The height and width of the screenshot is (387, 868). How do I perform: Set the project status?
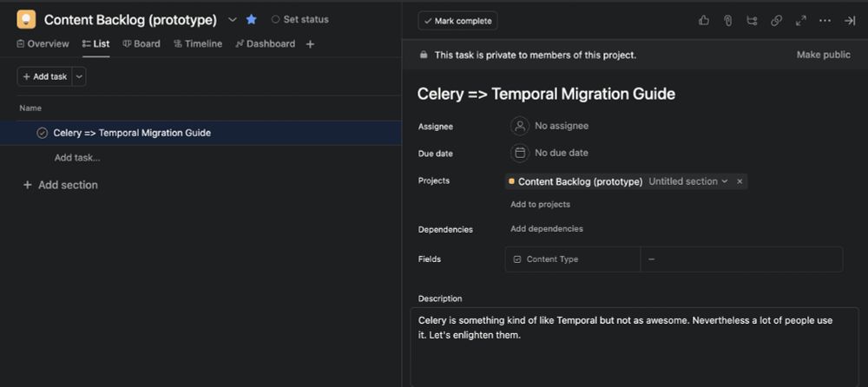click(299, 19)
